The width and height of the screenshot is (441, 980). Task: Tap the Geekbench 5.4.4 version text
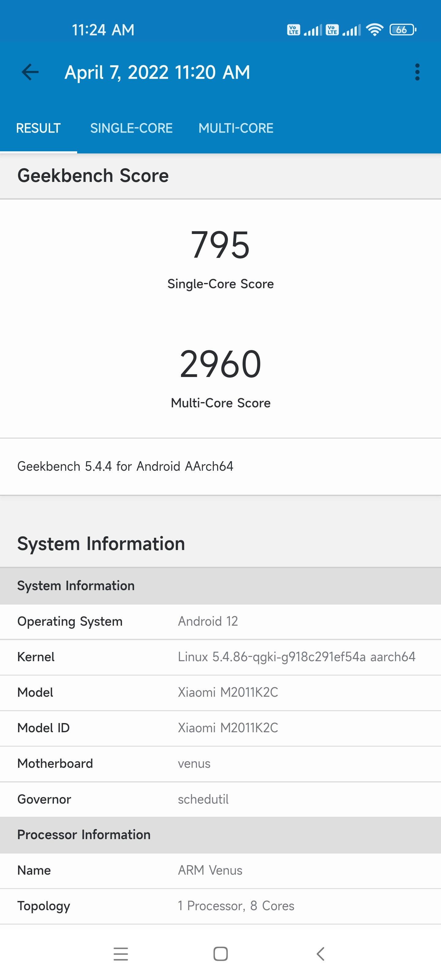click(x=125, y=466)
